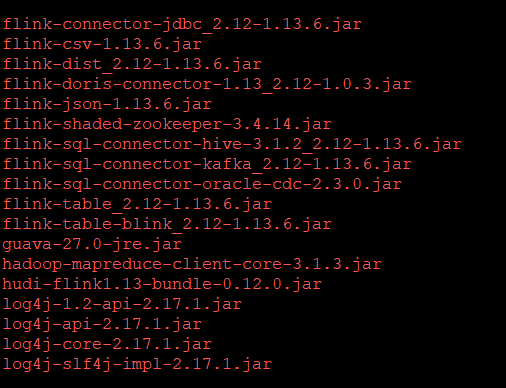Click flink-sql-connector-oracle-cdc-2.3.0.jar filename
The height and width of the screenshot is (388, 506).
[202, 185]
